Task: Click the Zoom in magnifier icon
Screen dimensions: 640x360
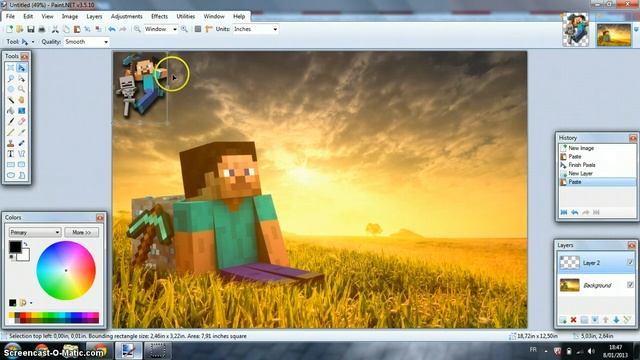Action: (184, 29)
